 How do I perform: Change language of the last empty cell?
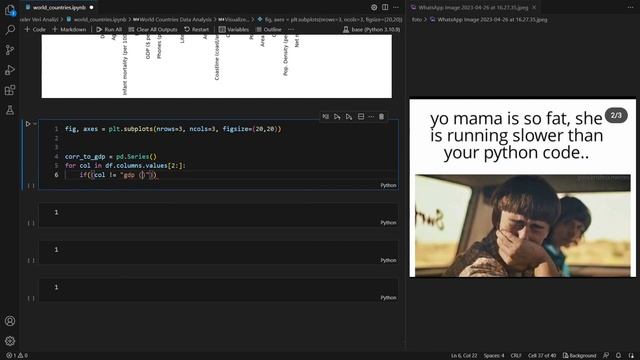tap(388, 298)
